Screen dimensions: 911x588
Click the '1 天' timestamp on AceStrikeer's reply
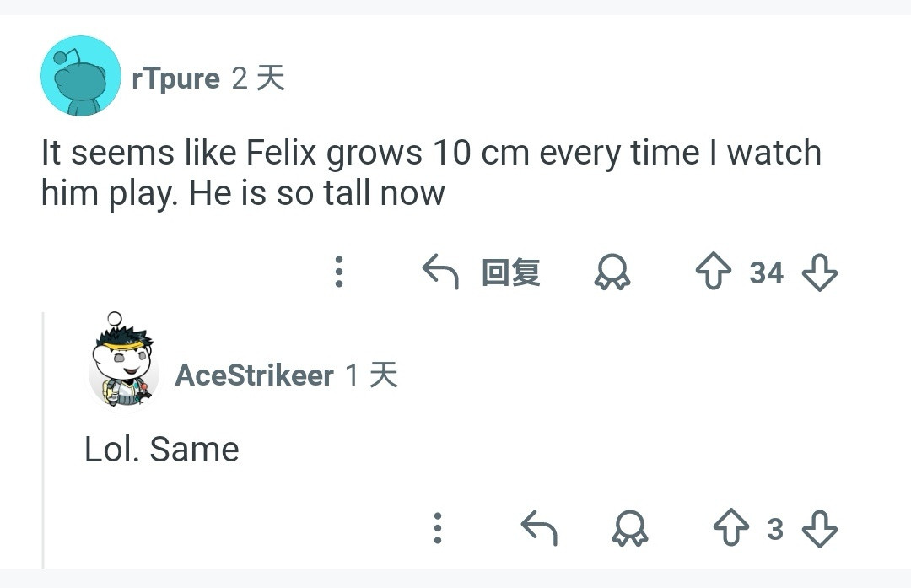tap(375, 375)
